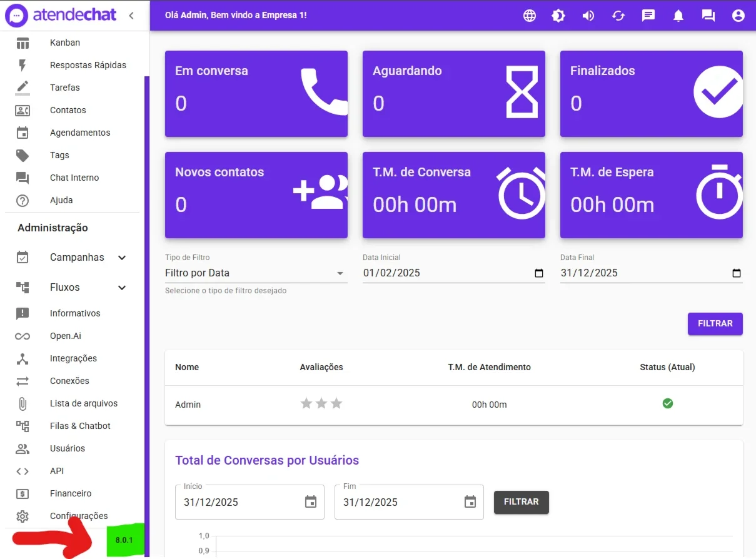This screenshot has width=756, height=559.
Task: Click the Admin name cell
Action: pyautogui.click(x=188, y=405)
